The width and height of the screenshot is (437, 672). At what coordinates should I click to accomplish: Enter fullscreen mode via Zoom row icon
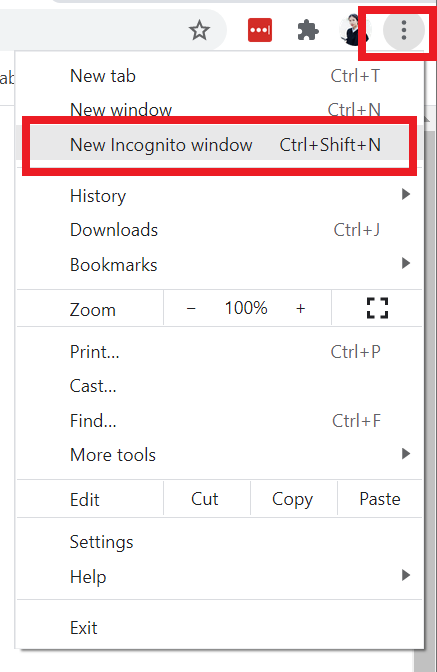click(377, 308)
